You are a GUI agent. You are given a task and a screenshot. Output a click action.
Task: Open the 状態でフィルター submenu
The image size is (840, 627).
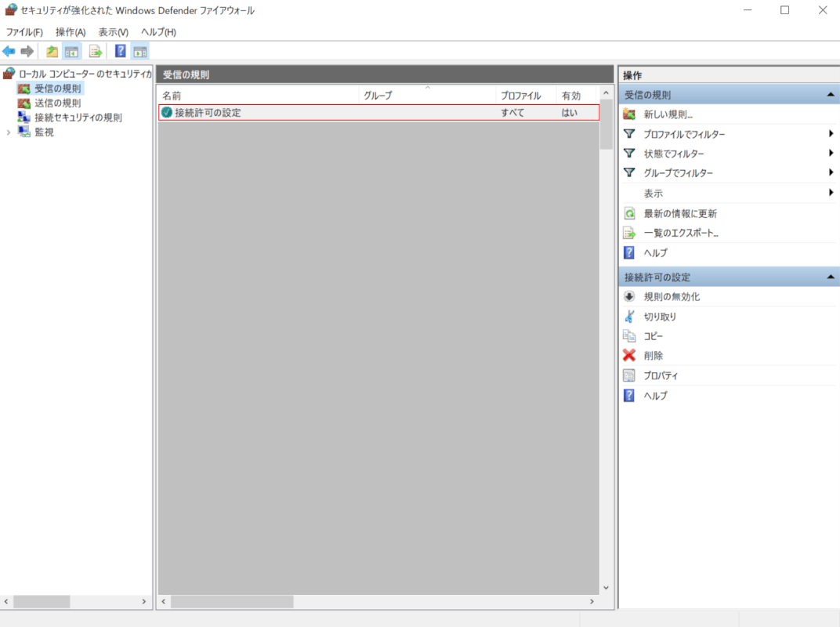click(x=674, y=154)
